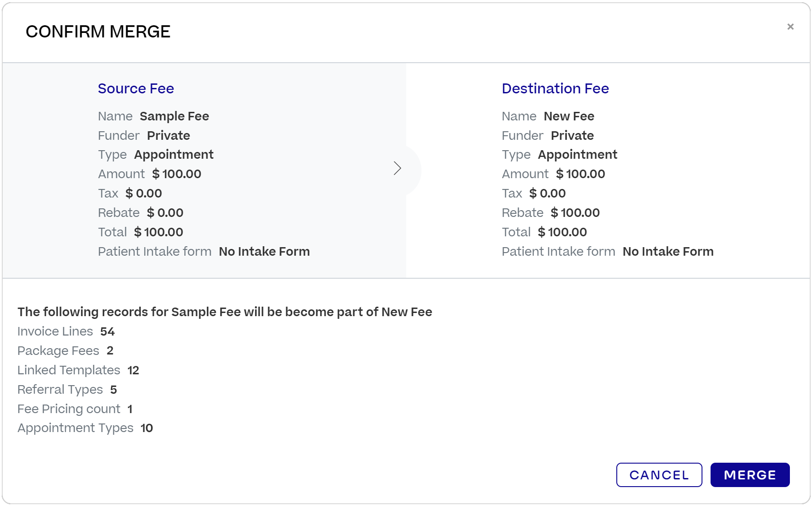Screen dimensions: 812x506
Task: Click the Confirm Merge dialog title
Action: click(98, 32)
